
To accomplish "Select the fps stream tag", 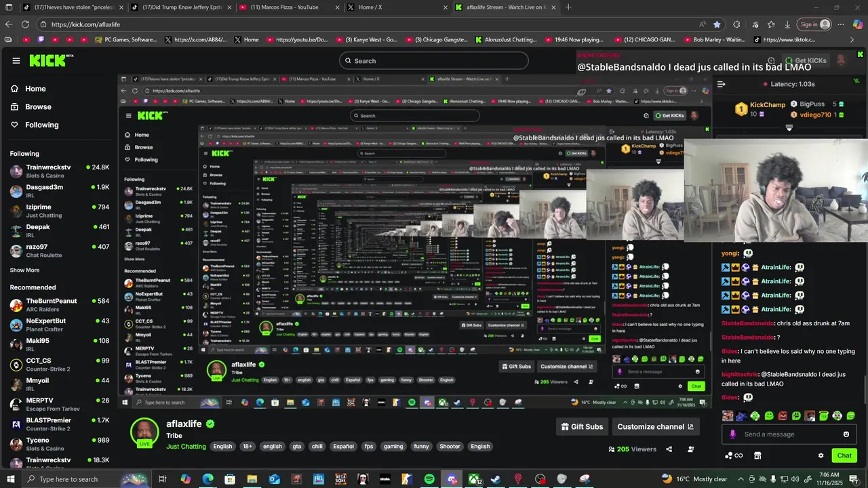I will tap(369, 446).
